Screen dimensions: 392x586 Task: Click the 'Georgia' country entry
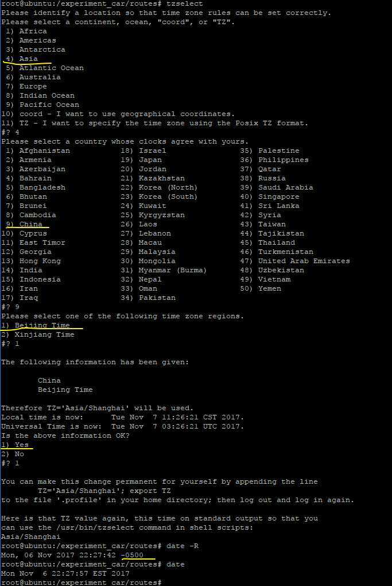pos(36,252)
